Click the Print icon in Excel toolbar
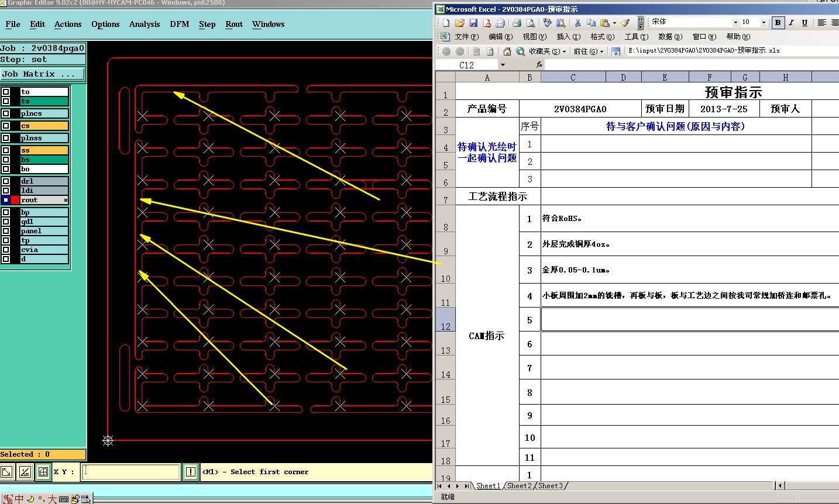The width and height of the screenshot is (839, 504). pyautogui.click(x=517, y=23)
